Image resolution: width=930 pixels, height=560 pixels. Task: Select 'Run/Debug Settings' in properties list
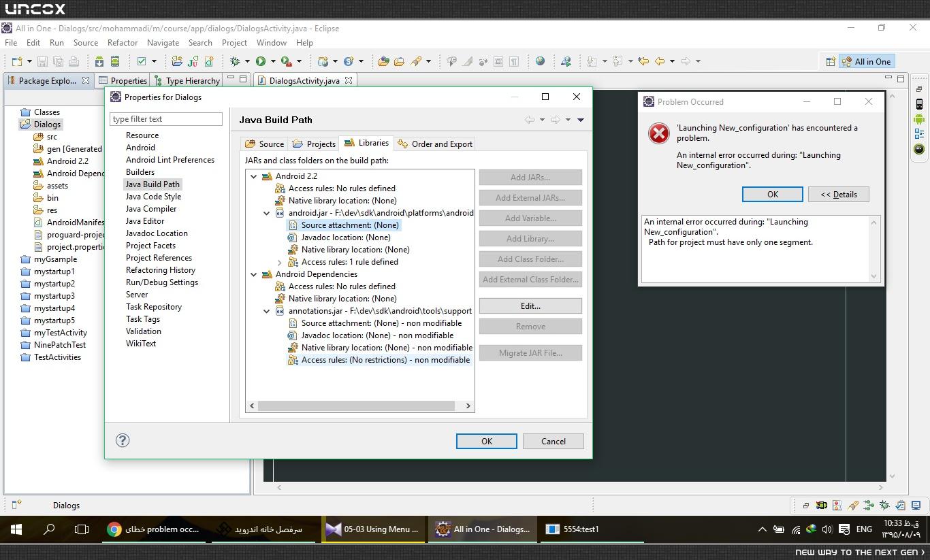coord(162,282)
